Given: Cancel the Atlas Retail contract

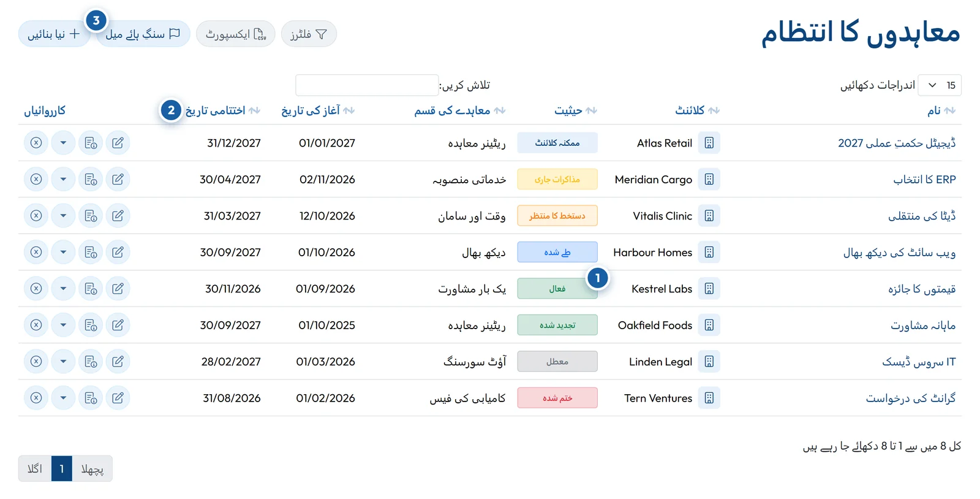Looking at the screenshot, I should [36, 143].
